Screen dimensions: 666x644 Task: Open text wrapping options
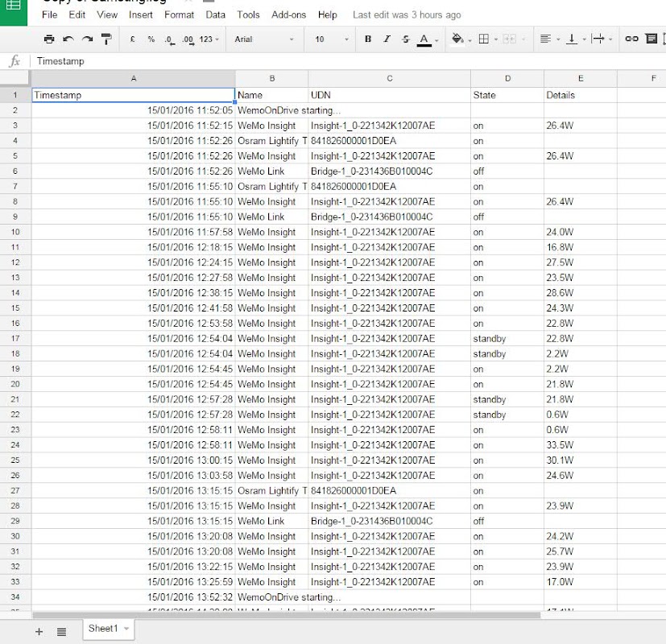point(598,39)
